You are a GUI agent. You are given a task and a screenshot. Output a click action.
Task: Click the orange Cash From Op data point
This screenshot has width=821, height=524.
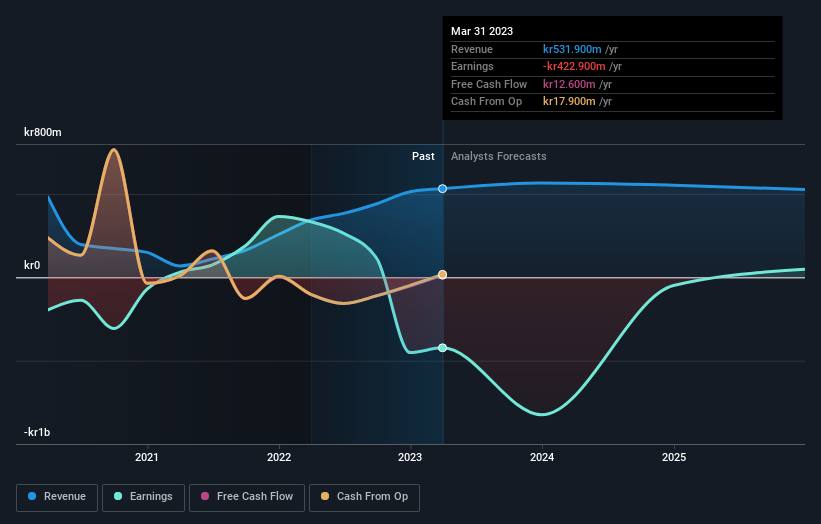pyautogui.click(x=442, y=274)
